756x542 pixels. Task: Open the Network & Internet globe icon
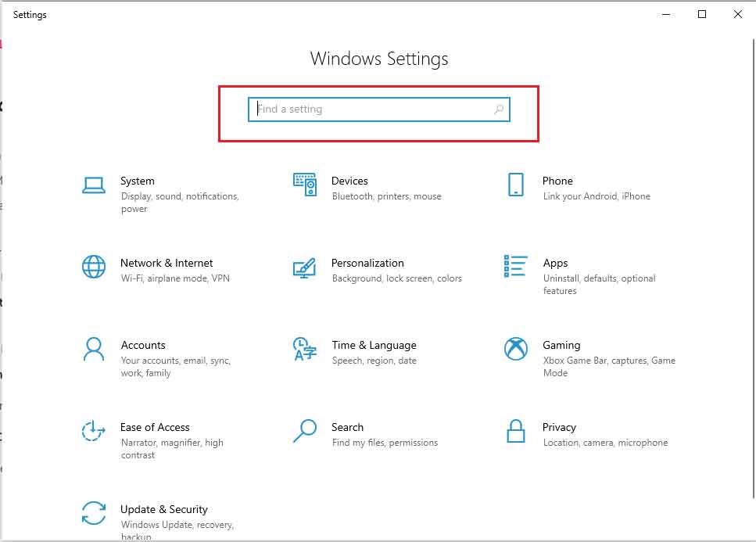(x=94, y=267)
